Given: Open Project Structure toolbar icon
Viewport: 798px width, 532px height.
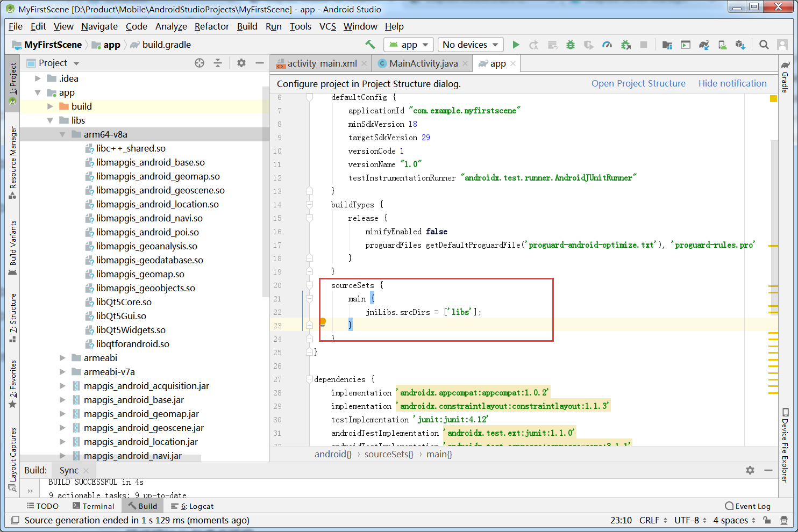Looking at the screenshot, I should pyautogui.click(x=667, y=45).
